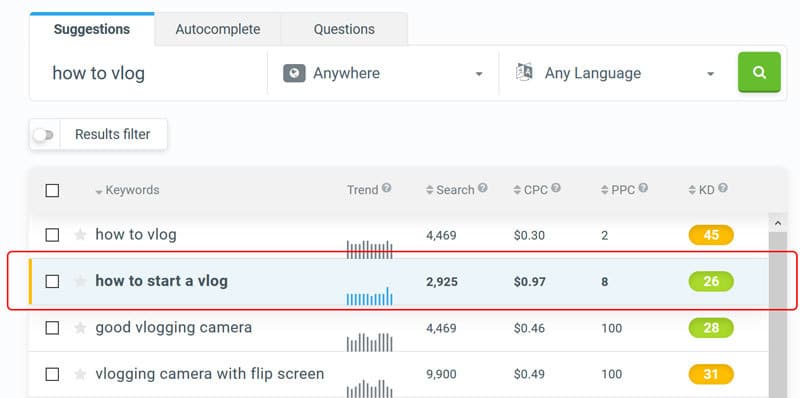Click the PPC value 2
Image resolution: width=800 pixels, height=398 pixels.
pos(605,235)
